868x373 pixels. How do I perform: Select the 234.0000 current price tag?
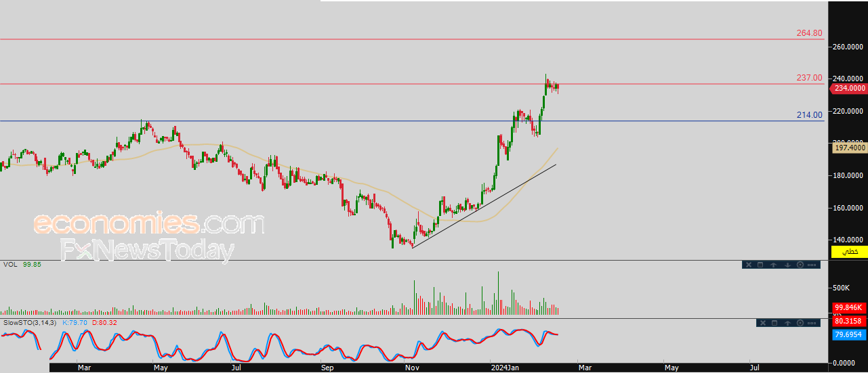click(848, 88)
